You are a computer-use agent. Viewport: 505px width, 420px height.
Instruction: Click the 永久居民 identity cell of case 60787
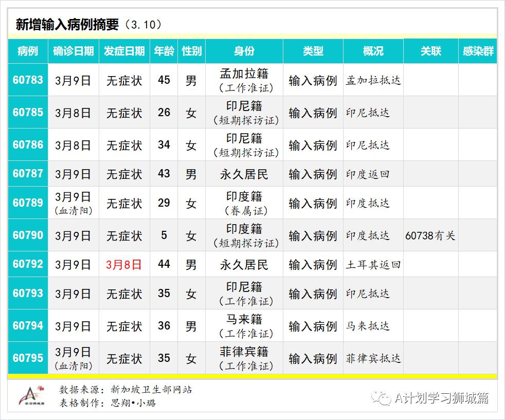[x=243, y=174]
